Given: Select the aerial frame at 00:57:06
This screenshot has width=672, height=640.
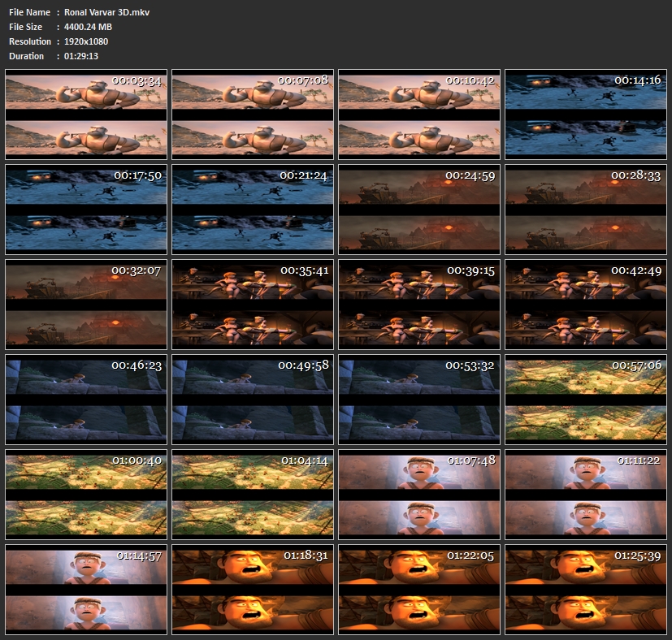Looking at the screenshot, I should (x=586, y=400).
